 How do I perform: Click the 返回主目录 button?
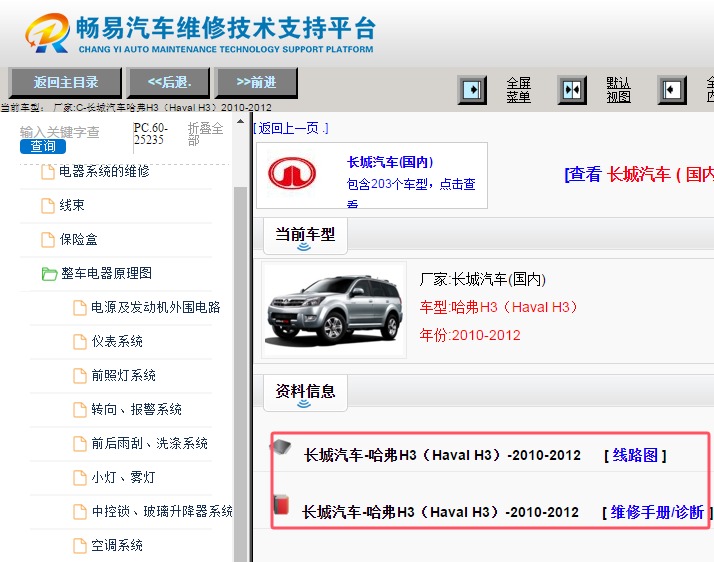tap(66, 82)
